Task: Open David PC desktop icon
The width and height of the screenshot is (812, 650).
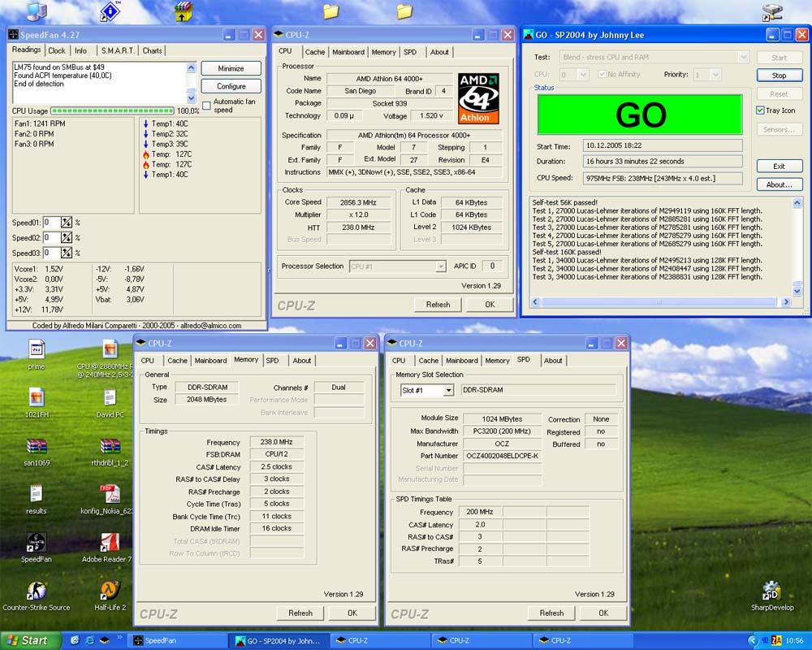Action: pos(110,397)
